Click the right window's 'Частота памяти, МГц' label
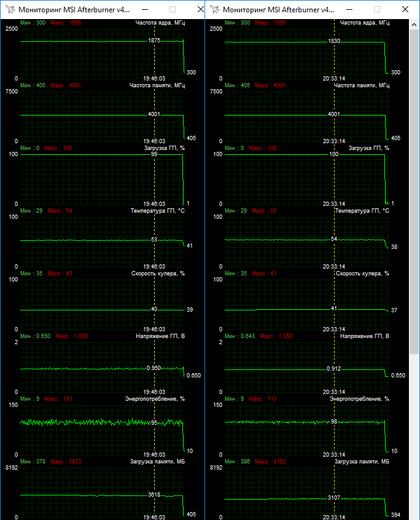This screenshot has width=420, height=520. click(362, 85)
